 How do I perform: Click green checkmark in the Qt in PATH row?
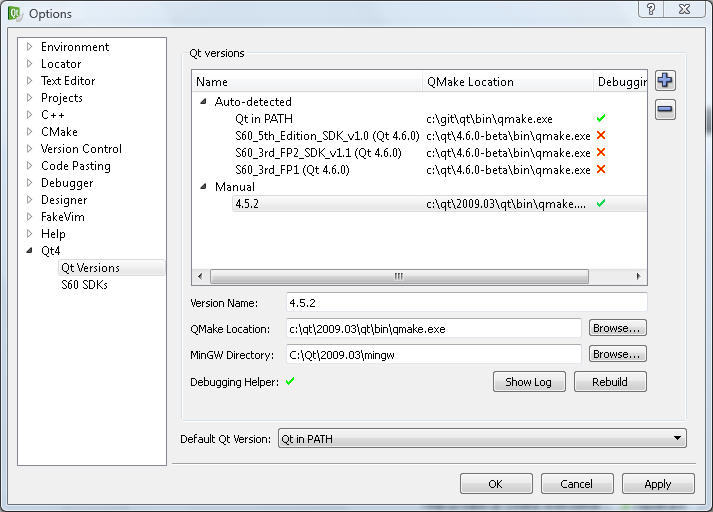pos(601,118)
